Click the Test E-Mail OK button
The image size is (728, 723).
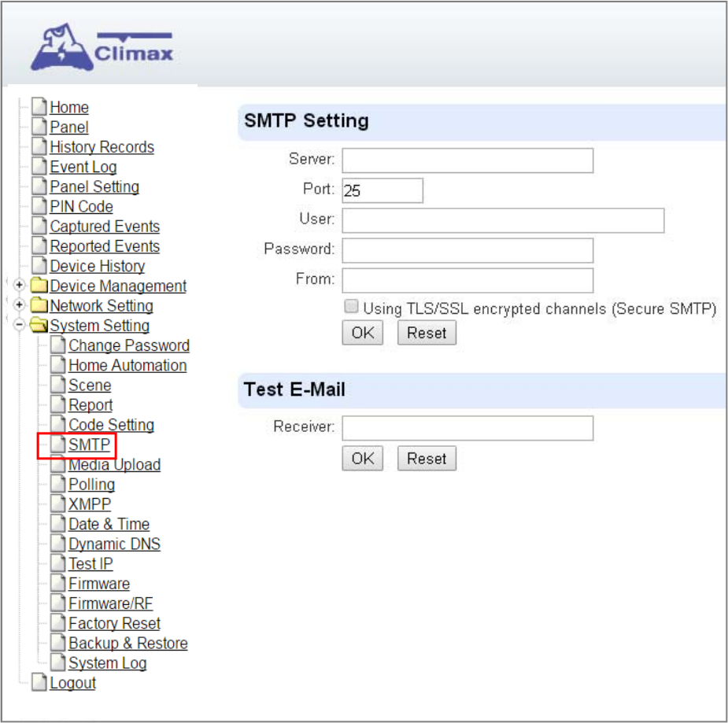point(363,459)
